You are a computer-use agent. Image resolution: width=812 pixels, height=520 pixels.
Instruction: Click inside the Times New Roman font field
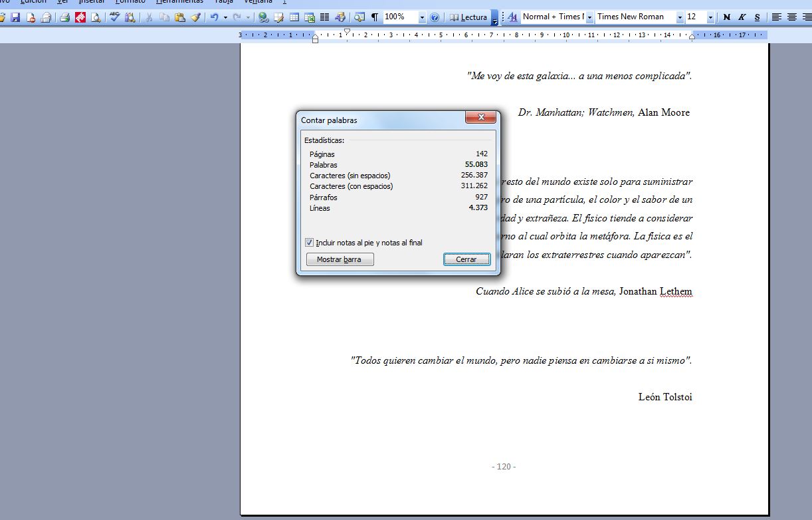point(635,17)
